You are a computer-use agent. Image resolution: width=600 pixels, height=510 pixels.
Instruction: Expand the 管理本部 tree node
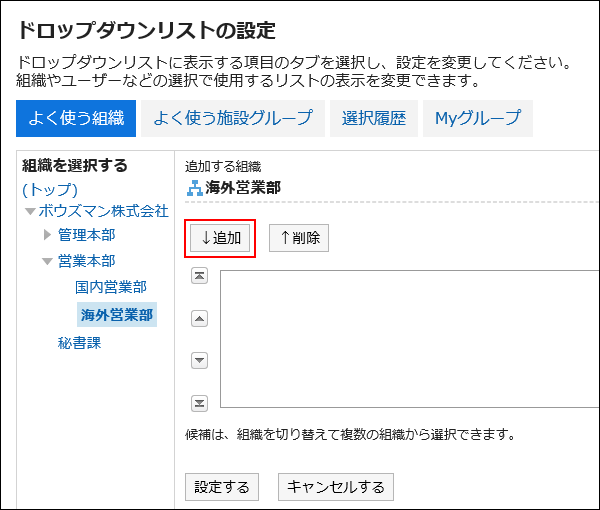47,235
